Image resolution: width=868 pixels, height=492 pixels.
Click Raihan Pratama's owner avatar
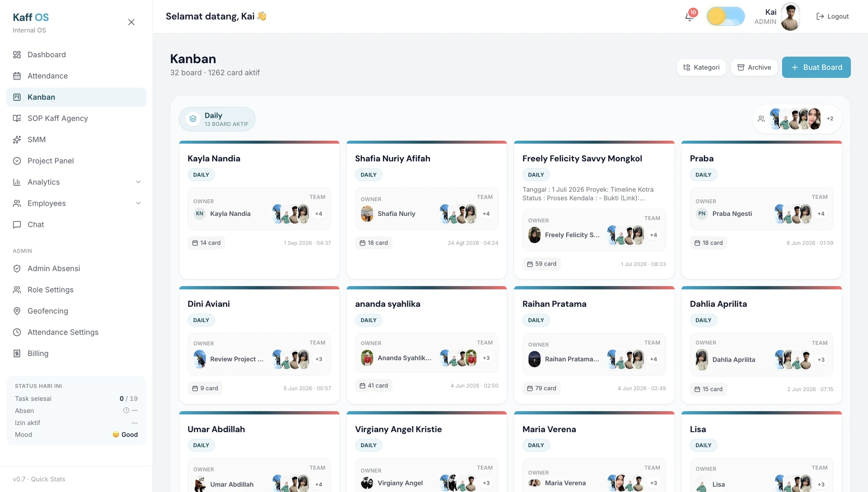[534, 359]
